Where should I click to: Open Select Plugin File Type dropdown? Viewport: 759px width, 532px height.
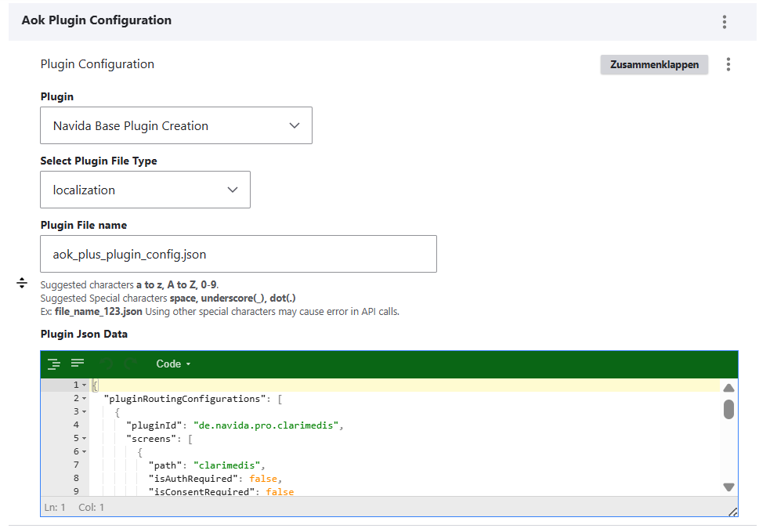click(x=145, y=190)
